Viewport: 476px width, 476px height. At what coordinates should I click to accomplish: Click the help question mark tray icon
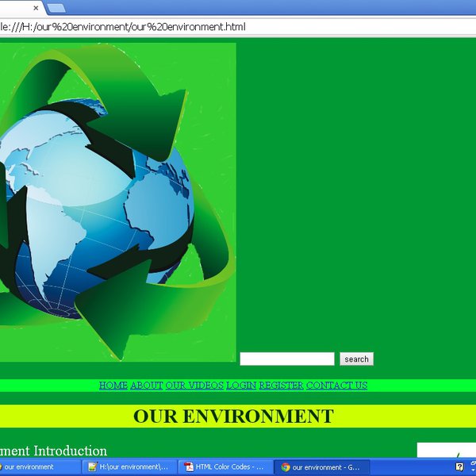point(459,467)
